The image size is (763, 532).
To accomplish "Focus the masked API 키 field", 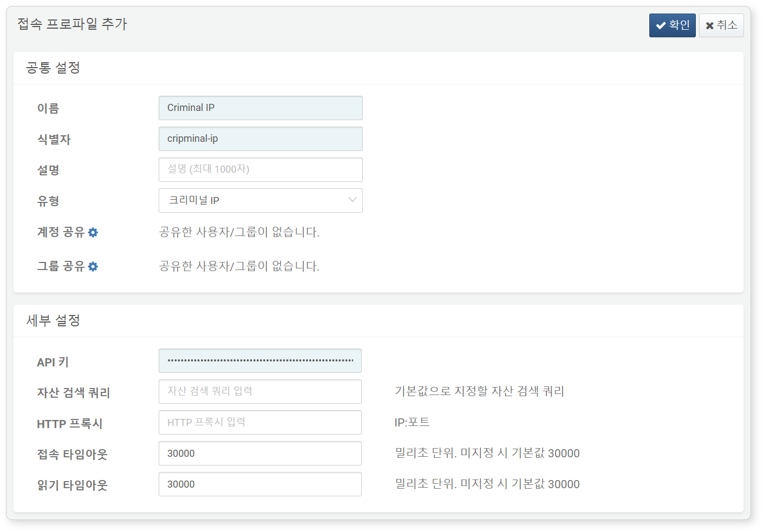I will point(260,361).
